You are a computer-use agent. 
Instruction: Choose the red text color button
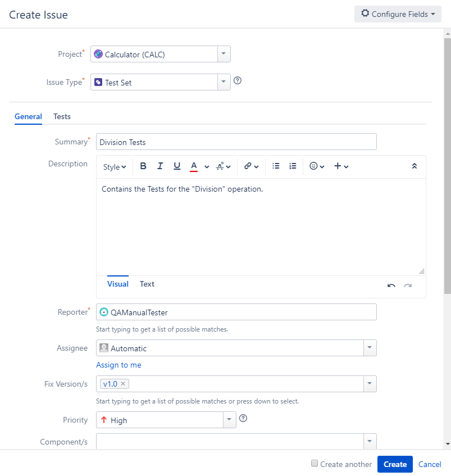pos(194,166)
